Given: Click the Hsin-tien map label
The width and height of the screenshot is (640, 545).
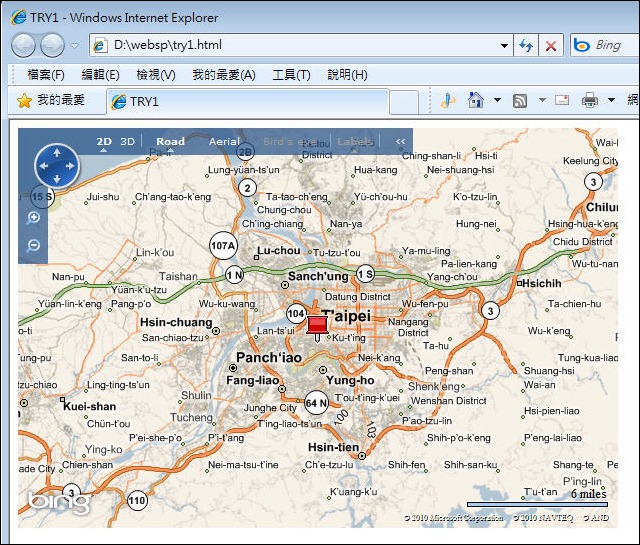Looking at the screenshot, I should (x=333, y=447).
